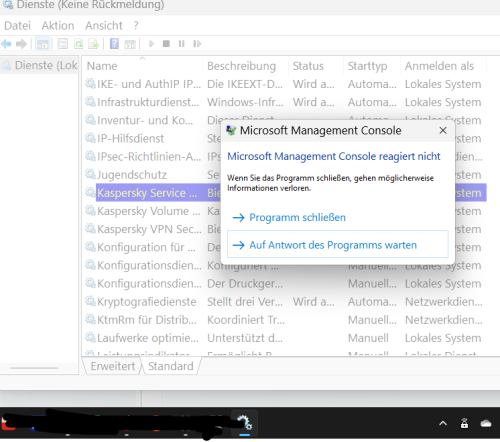Click the gear icon beside Kryptografiedienste

90,301
